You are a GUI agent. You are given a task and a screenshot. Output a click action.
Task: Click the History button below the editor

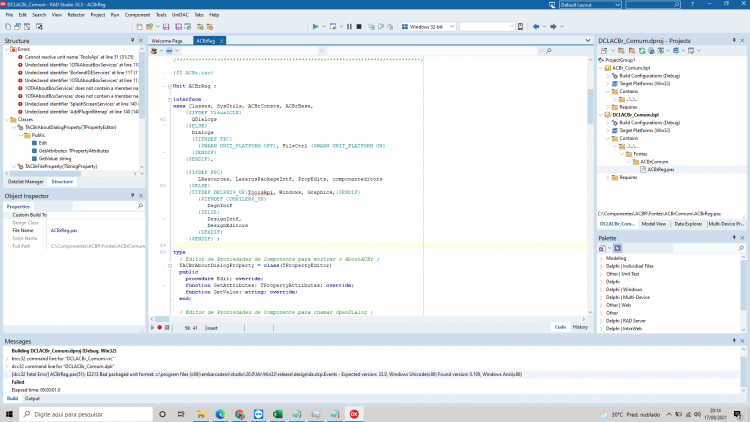580,327
